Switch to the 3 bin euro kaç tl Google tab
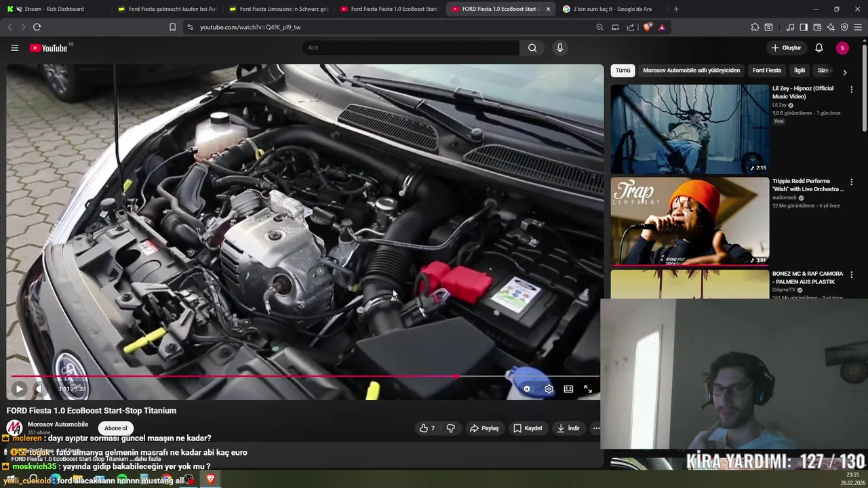Viewport: 868px width, 488px height. 612,9
